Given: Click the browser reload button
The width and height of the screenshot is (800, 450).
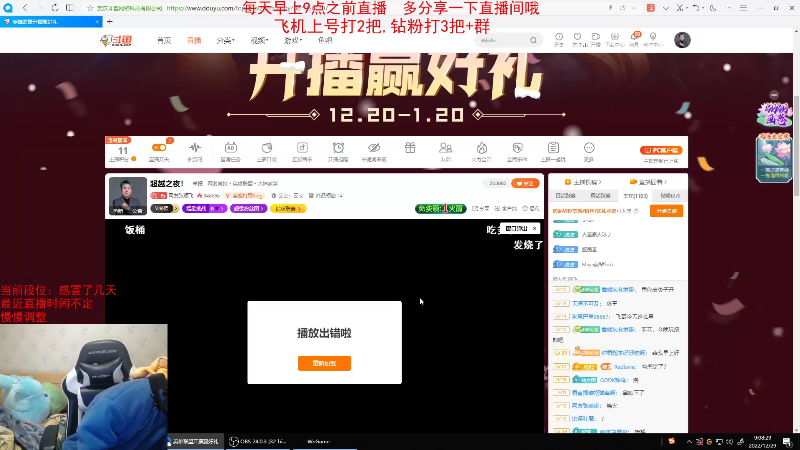Looking at the screenshot, I should click(x=55, y=8).
